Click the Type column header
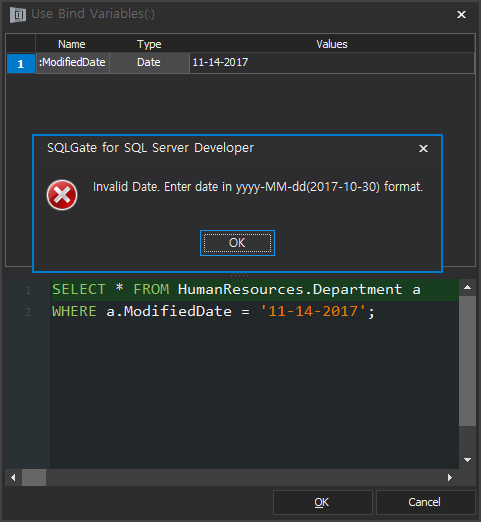The width and height of the screenshot is (481, 522). [x=149, y=44]
